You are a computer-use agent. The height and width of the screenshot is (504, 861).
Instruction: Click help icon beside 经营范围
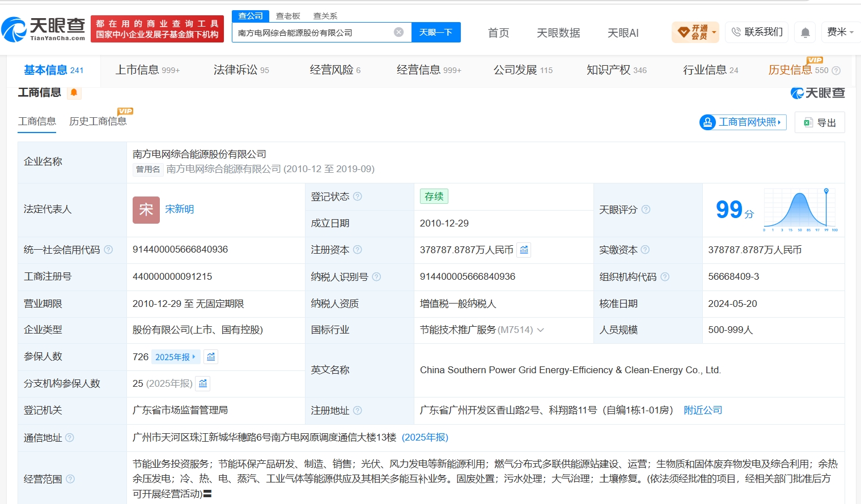click(x=70, y=479)
